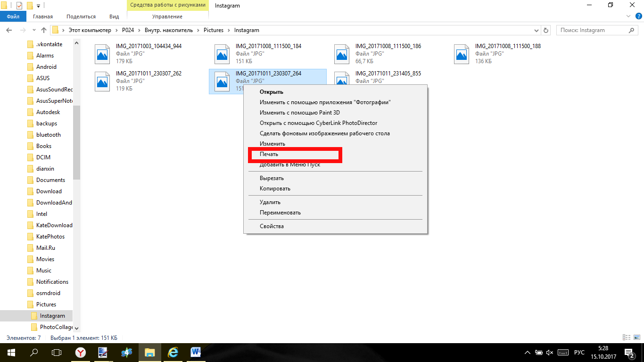Open Microsoft Word from the taskbar

[x=196, y=352]
